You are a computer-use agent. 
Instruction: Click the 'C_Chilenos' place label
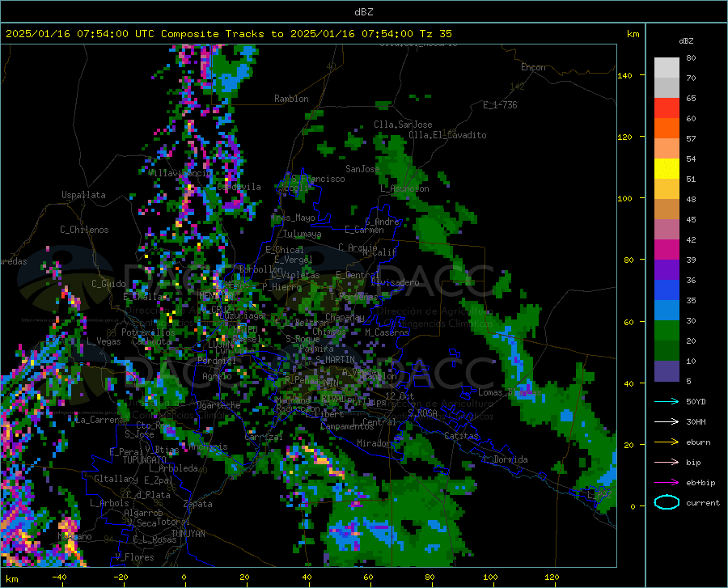84,229
